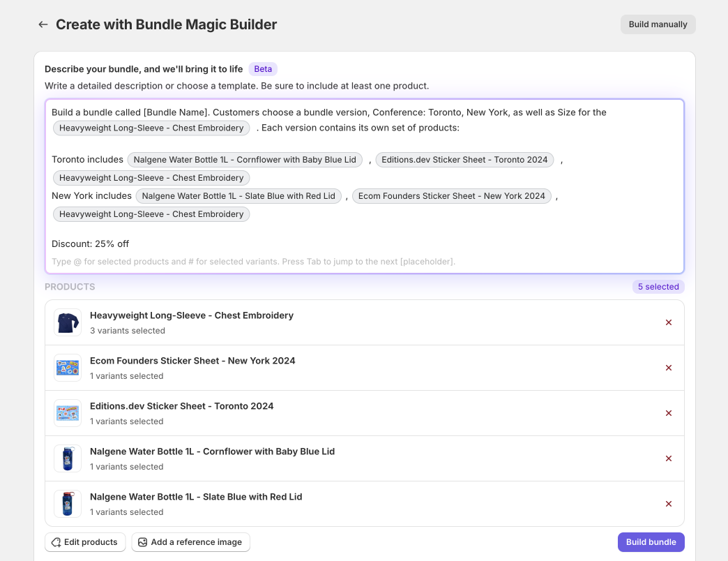Click 'Ecom Founders Sticker Sheet - New York 2024' title
Screen dimensions: 728x561
click(192, 361)
